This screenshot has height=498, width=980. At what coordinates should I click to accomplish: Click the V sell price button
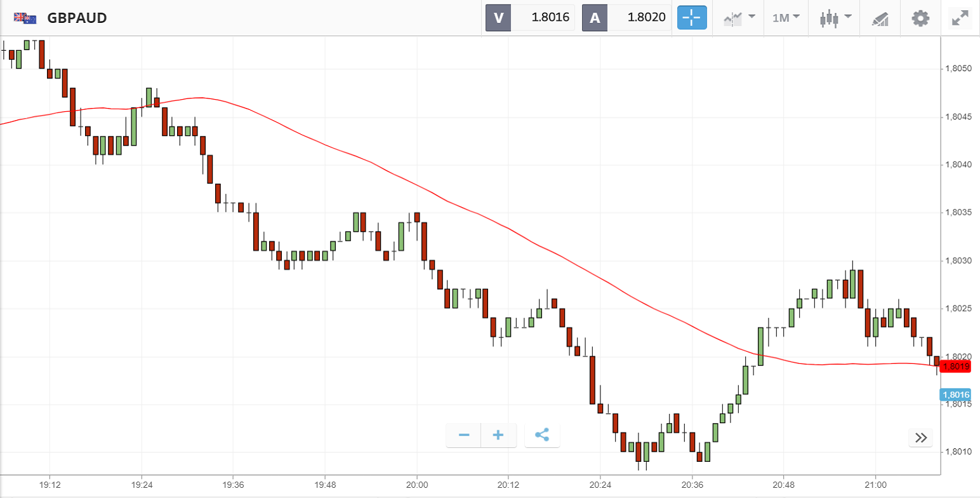click(x=530, y=18)
